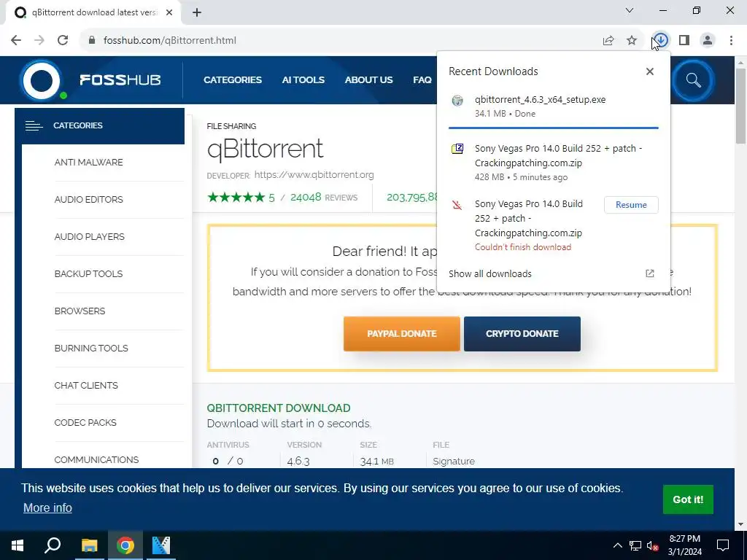Accept cookies with Got it! button
The width and height of the screenshot is (747, 560).
(688, 499)
